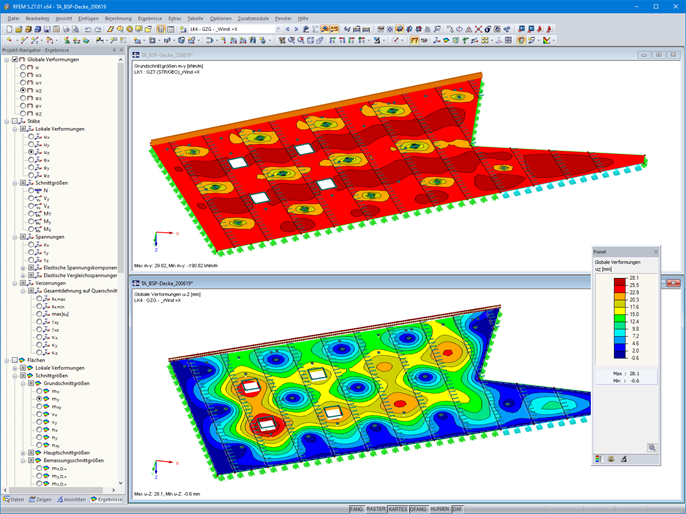Toggle the Flächen checkbox
This screenshot has height=514, width=686.
(x=15, y=360)
